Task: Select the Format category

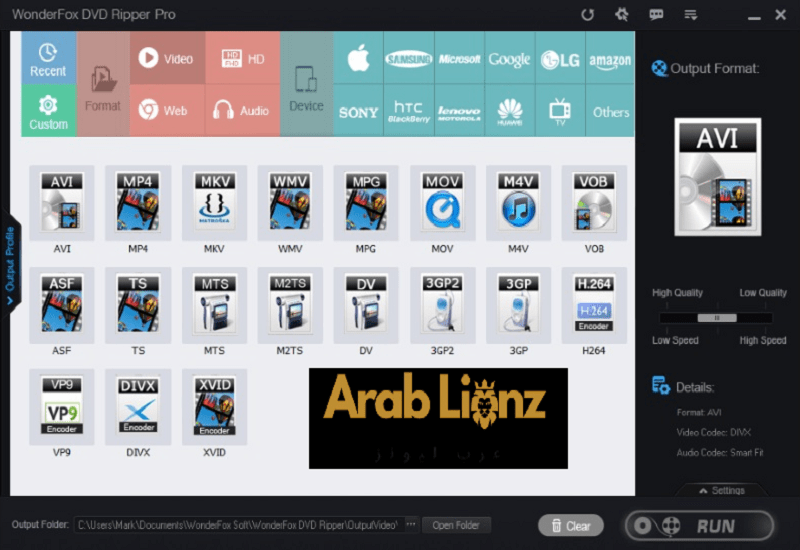Action: [103, 84]
